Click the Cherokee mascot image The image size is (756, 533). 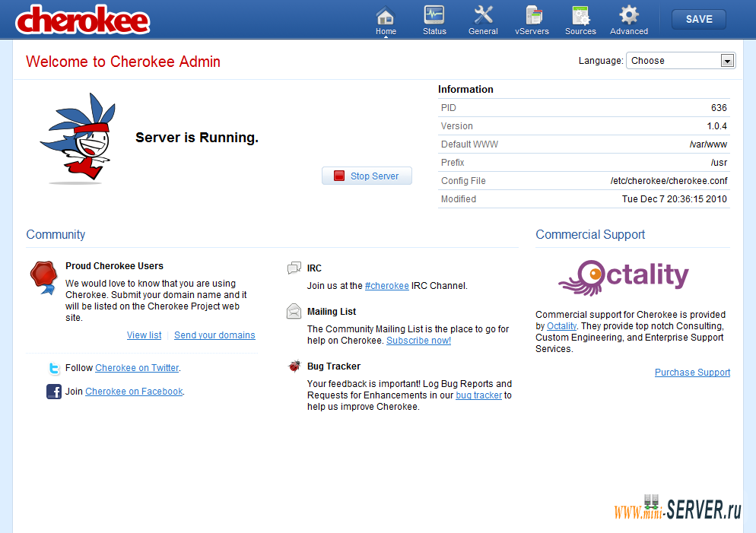coord(78,139)
